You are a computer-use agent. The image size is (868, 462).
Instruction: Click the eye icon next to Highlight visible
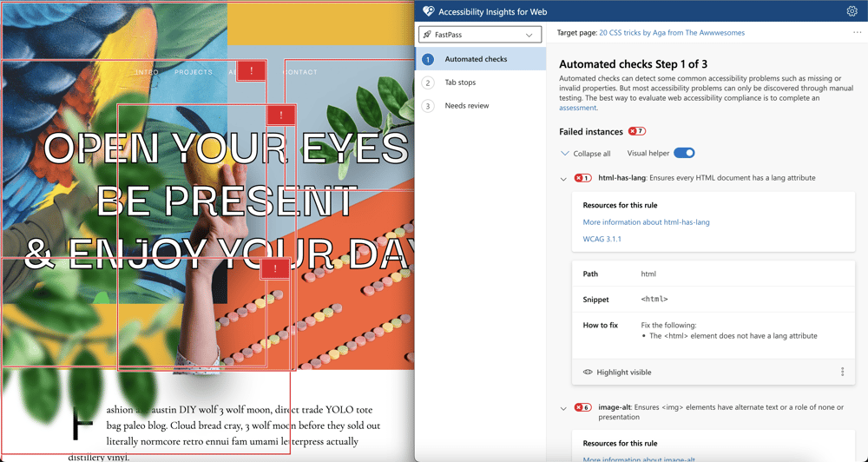point(588,373)
